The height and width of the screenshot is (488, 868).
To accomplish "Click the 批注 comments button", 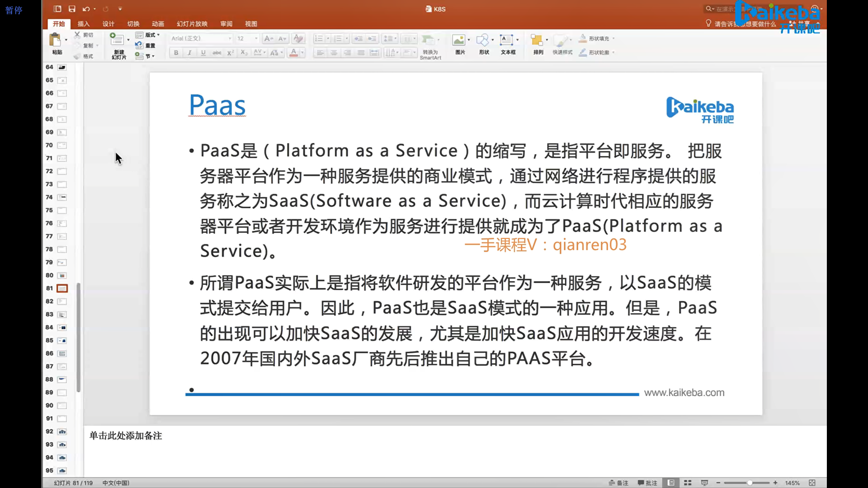I will pyautogui.click(x=647, y=483).
